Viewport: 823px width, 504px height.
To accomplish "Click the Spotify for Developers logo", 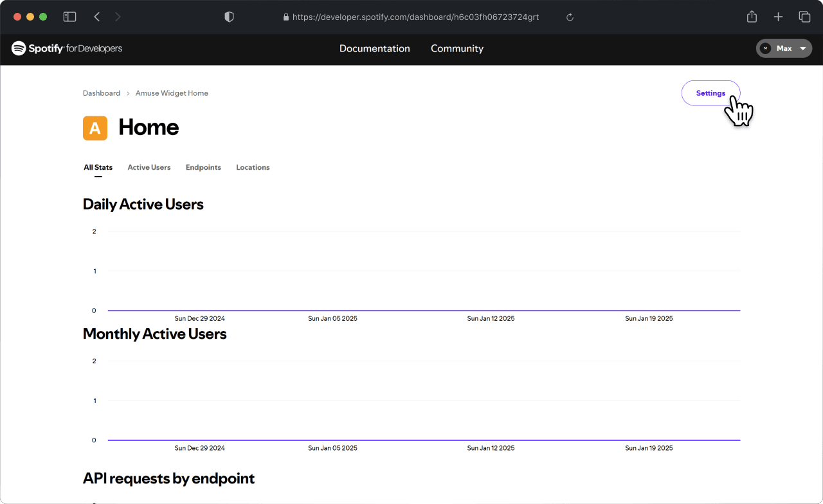I will 67,48.
